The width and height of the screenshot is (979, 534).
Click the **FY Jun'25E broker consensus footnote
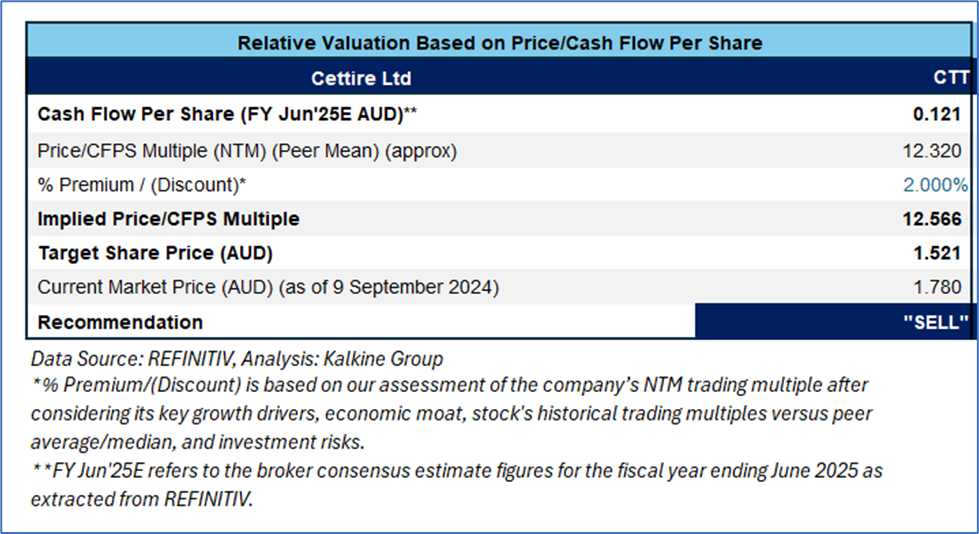coord(456,483)
